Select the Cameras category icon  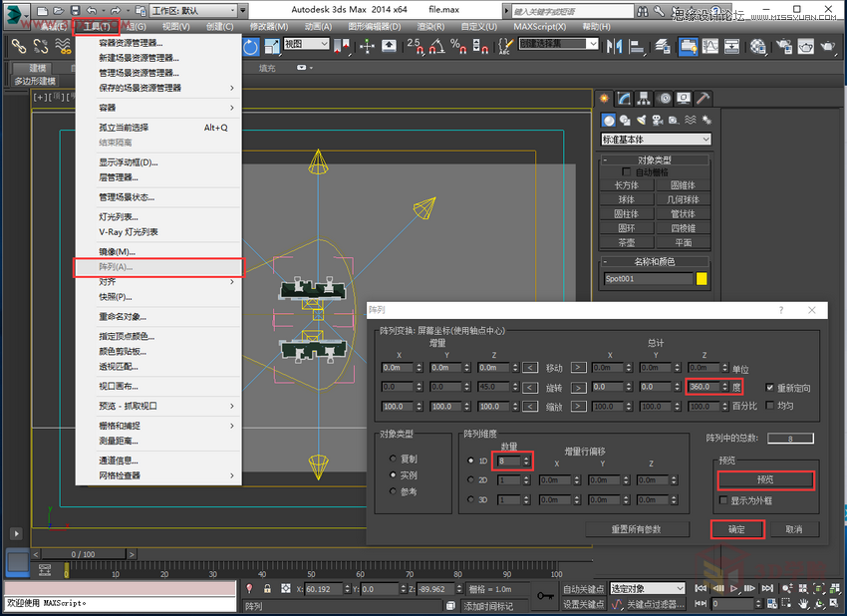[657, 121]
